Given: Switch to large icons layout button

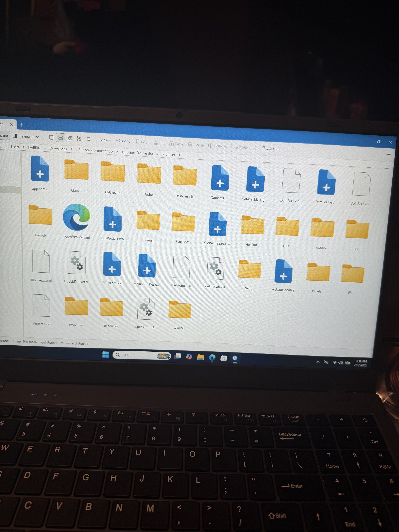Looking at the screenshot, I should [61, 138].
